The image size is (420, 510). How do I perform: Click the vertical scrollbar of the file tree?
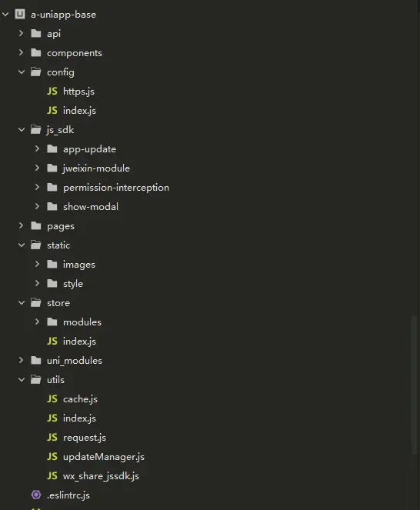415,384
